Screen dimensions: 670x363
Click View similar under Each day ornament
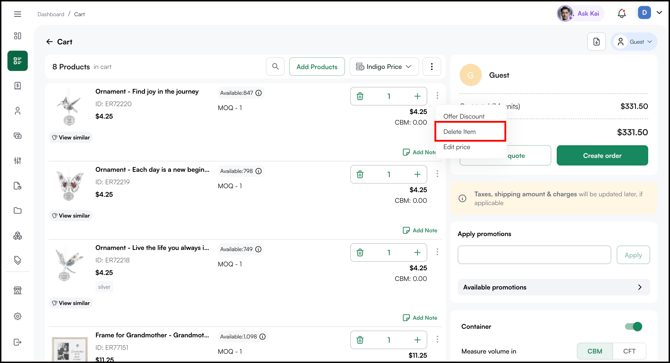click(71, 216)
